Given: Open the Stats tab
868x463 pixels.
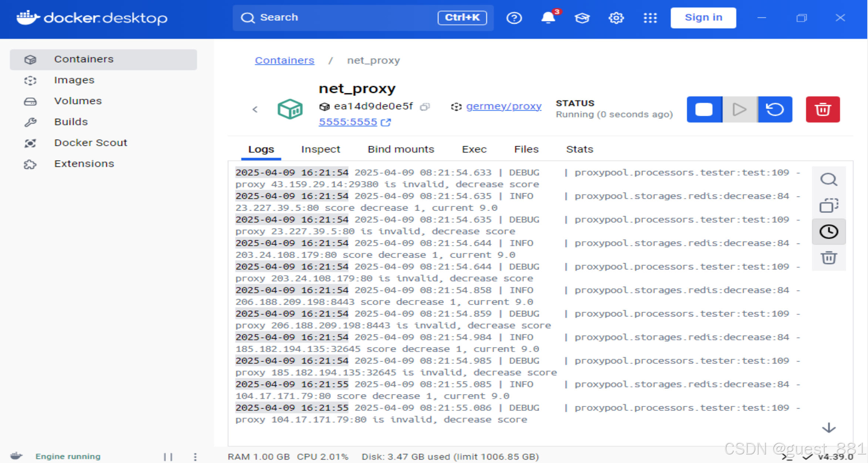Looking at the screenshot, I should point(579,150).
